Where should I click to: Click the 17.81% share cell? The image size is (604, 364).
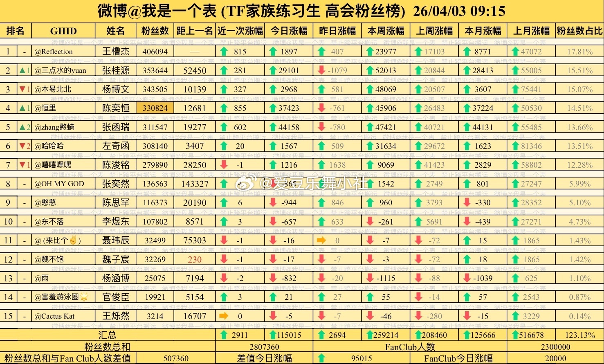click(580, 52)
